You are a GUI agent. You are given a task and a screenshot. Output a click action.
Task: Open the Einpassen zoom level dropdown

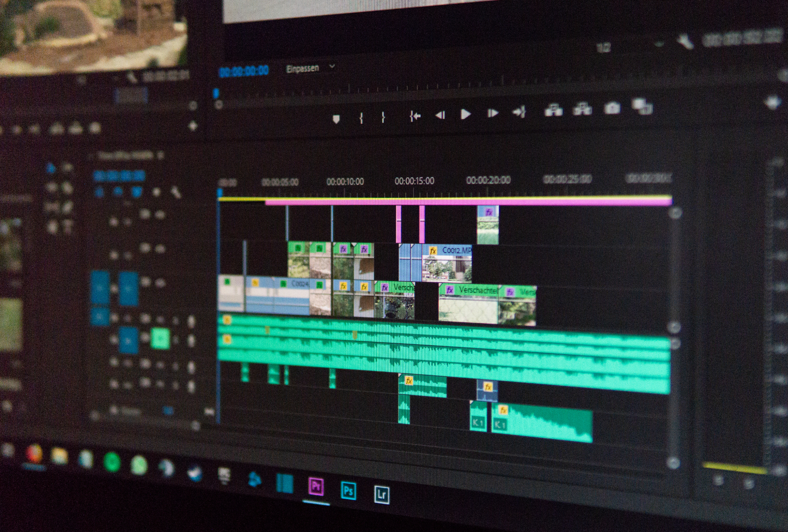click(x=310, y=68)
